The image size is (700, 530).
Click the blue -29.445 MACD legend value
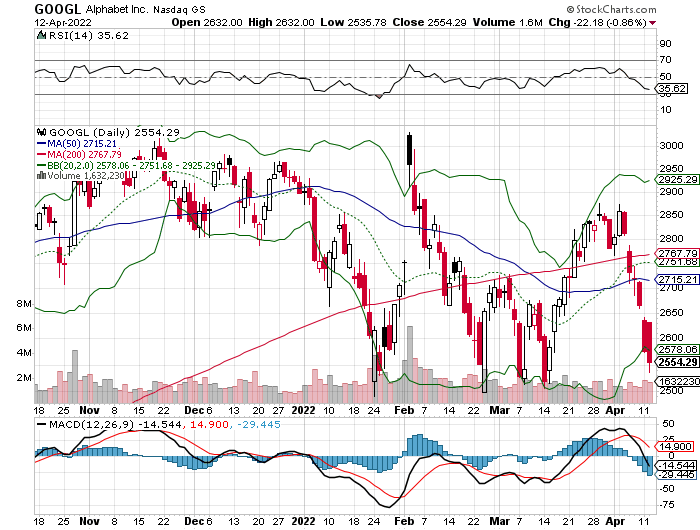click(259, 425)
